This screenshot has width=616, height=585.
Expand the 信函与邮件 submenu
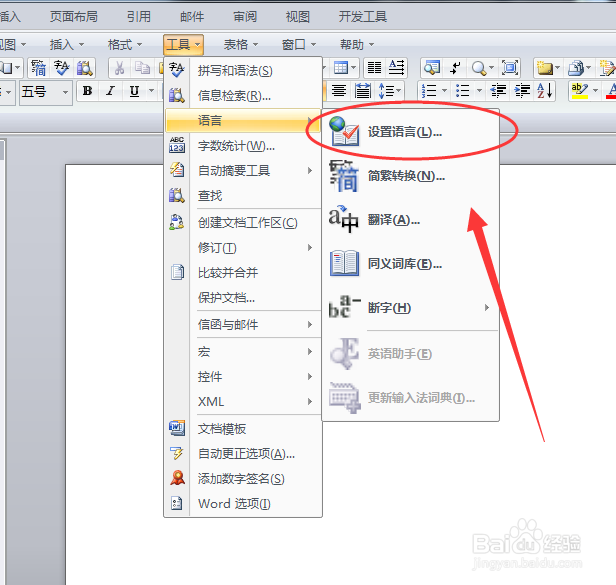tap(243, 325)
